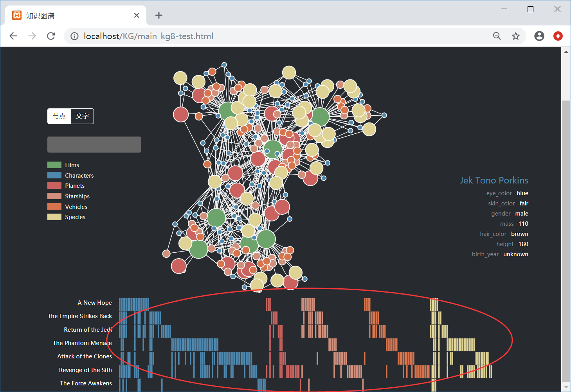Viewport: 571px width, 392px height.
Task: Click the scrollbar down arrow
Action: [566, 387]
